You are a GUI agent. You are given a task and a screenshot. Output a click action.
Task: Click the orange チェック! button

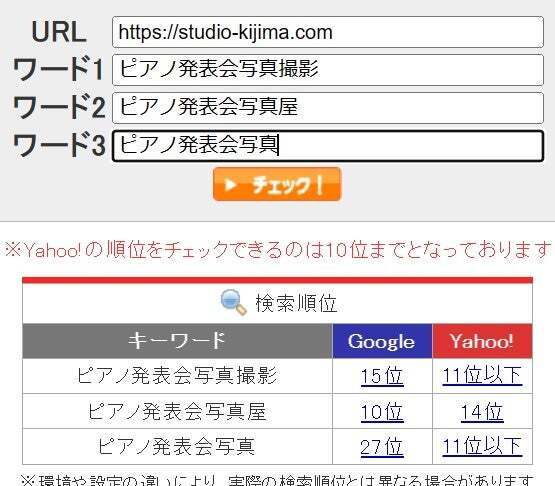click(277, 184)
